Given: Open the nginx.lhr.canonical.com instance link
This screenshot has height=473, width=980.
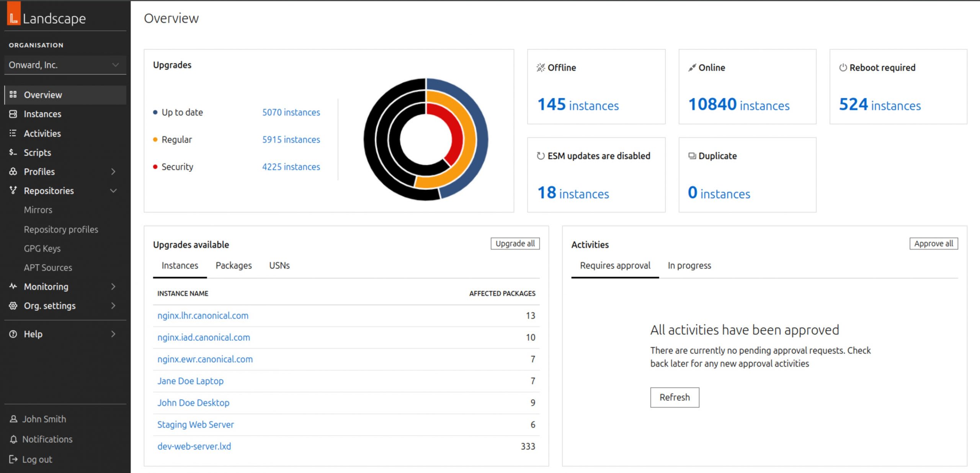Looking at the screenshot, I should click(x=203, y=315).
